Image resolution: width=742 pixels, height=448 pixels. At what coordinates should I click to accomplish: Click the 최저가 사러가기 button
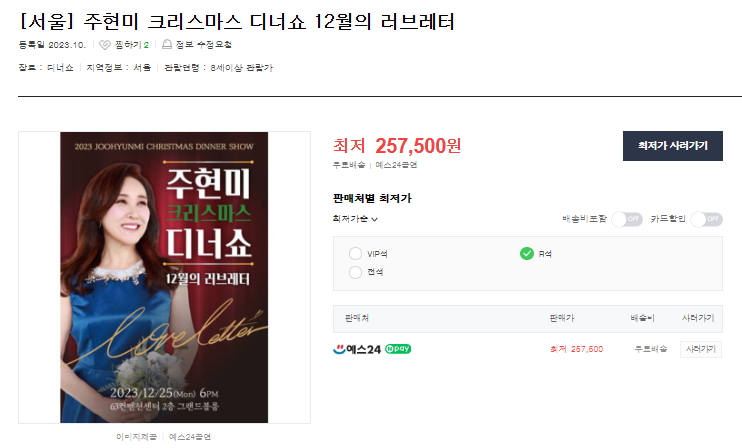pyautogui.click(x=672, y=146)
